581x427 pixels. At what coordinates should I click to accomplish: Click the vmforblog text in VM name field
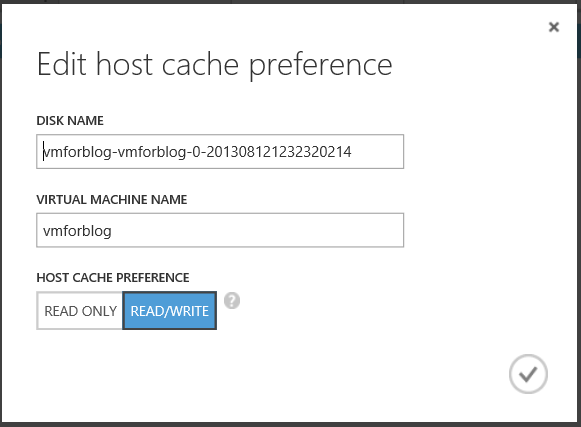77,231
